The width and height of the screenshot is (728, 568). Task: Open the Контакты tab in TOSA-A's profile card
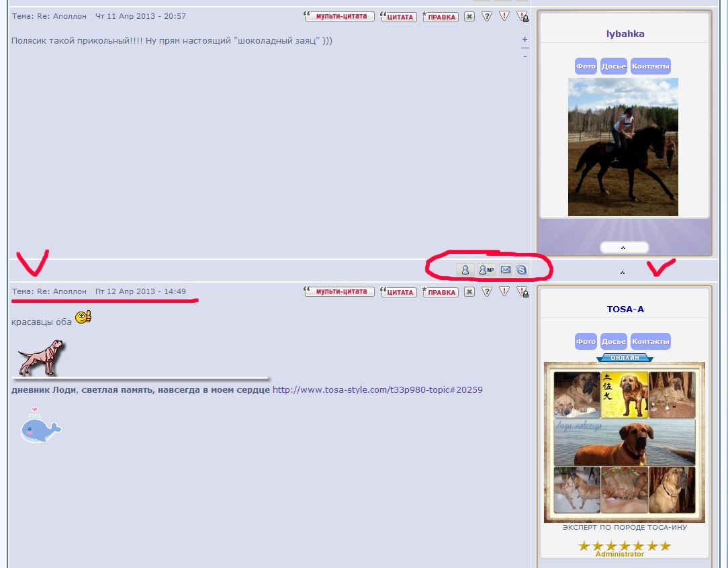point(651,341)
